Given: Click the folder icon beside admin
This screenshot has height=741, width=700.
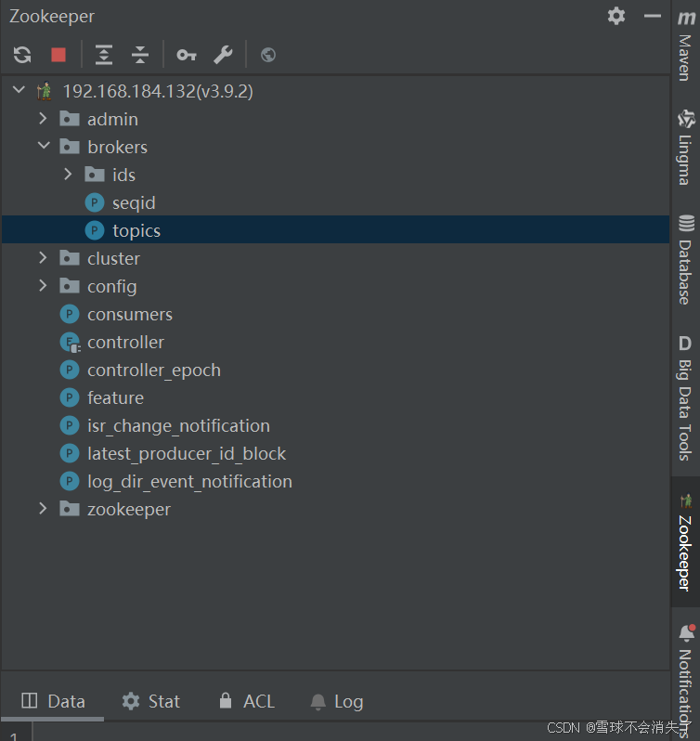Looking at the screenshot, I should [70, 119].
